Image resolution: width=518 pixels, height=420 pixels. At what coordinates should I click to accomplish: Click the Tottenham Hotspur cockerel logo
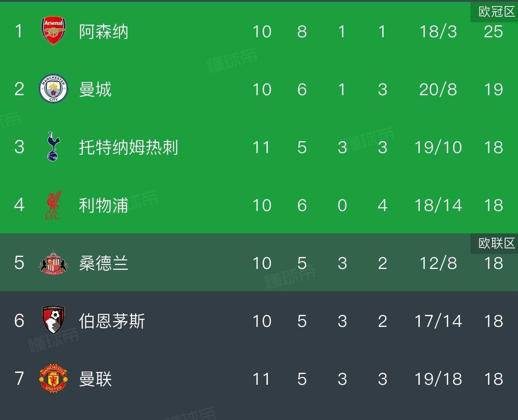(54, 147)
